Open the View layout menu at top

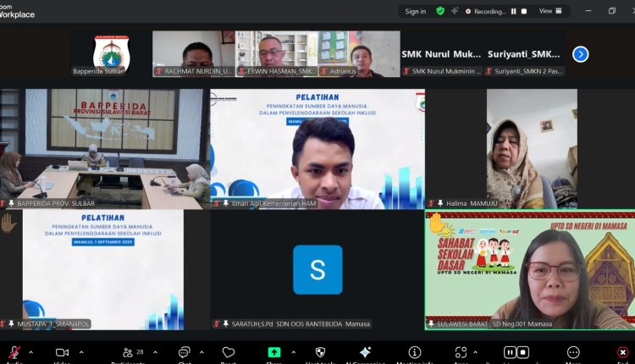(549, 11)
